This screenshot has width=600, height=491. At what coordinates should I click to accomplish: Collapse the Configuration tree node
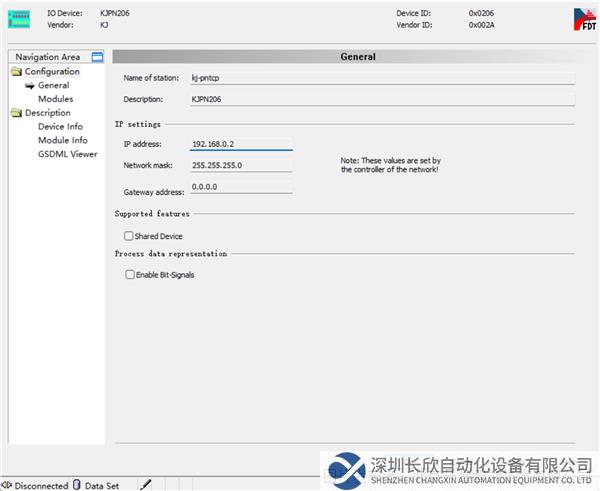(51, 72)
